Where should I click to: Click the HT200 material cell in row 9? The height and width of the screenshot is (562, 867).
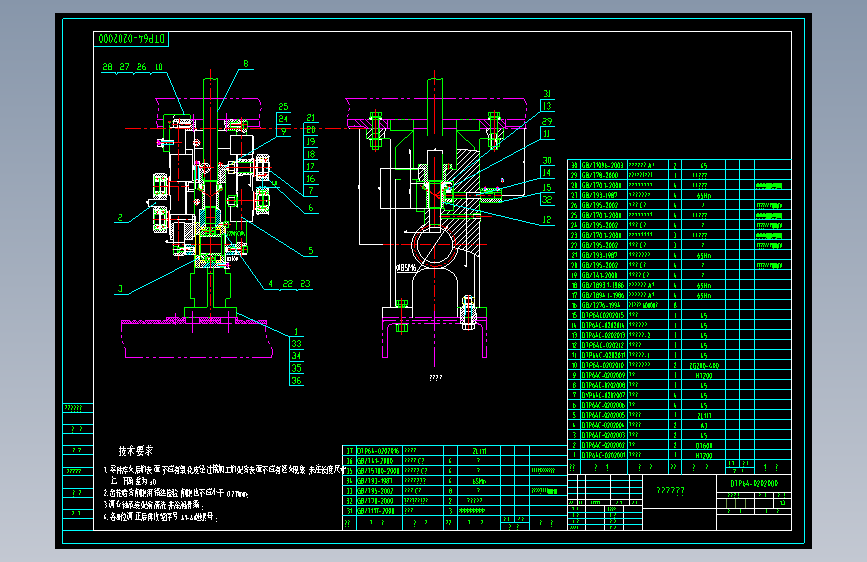point(703,375)
